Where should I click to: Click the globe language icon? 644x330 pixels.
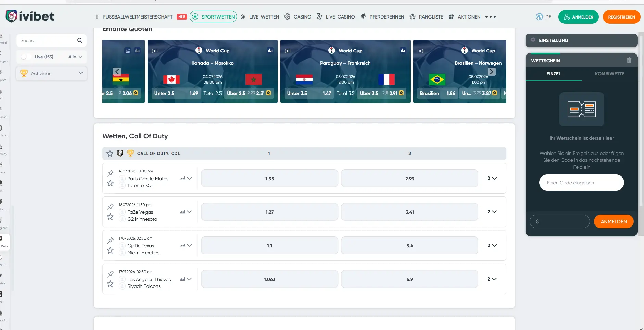click(540, 17)
